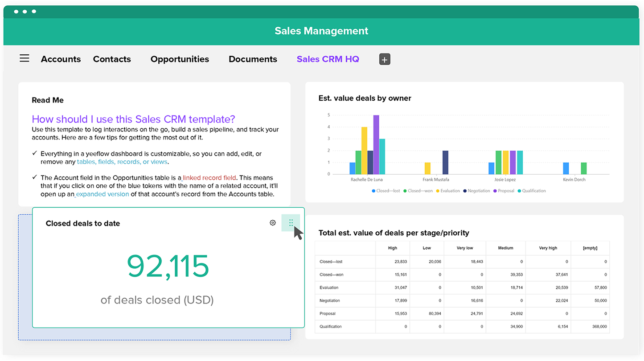Image resolution: width=644 pixels, height=361 pixels.
Task: Open the Opportunities tab
Action: click(x=180, y=59)
